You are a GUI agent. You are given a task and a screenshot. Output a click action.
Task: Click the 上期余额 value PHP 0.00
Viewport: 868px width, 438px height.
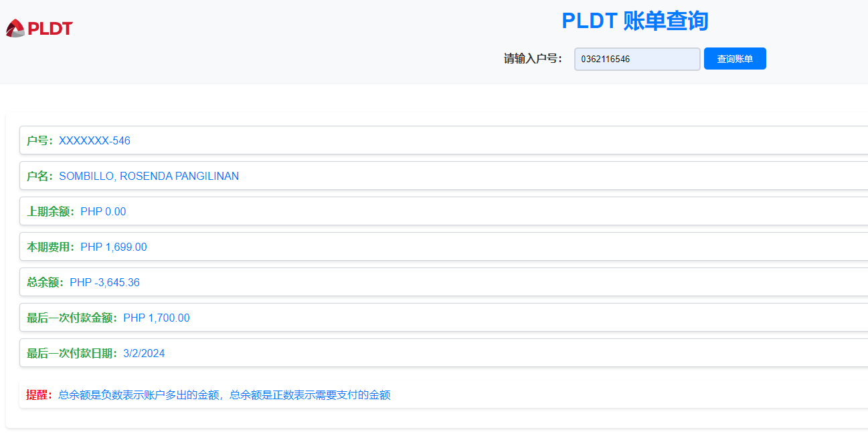pyautogui.click(x=103, y=211)
